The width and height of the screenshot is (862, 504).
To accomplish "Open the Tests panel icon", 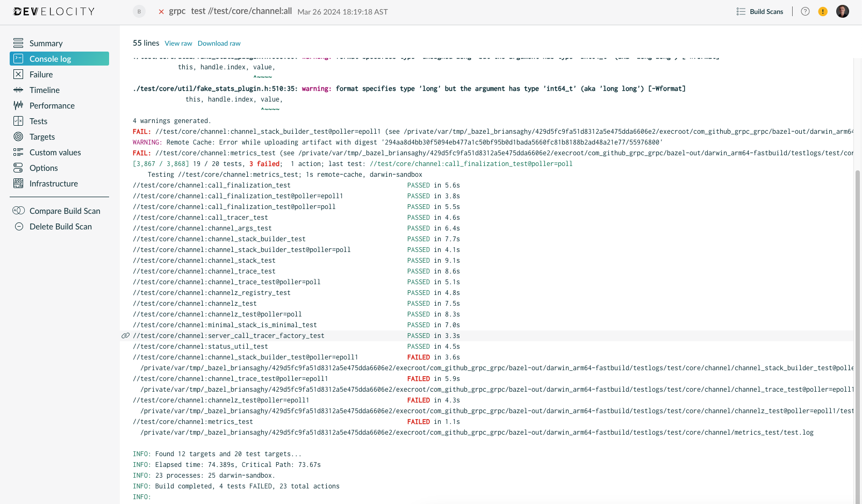I will click(18, 121).
